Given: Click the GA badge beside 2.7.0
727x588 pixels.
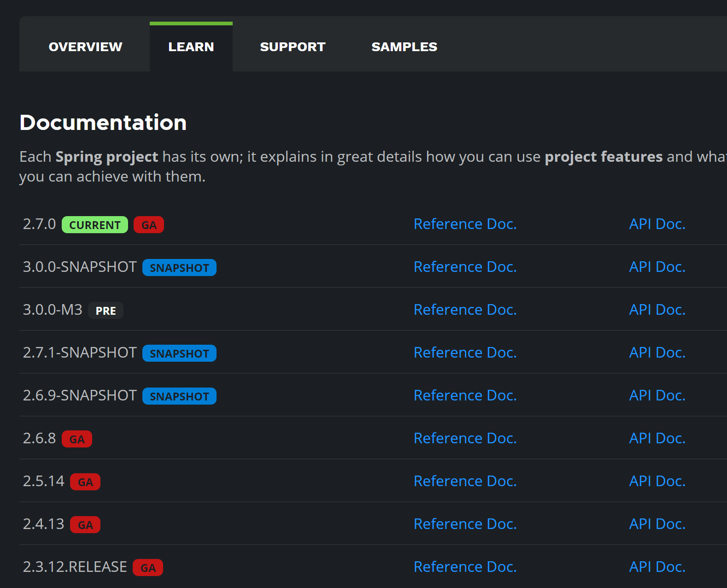Looking at the screenshot, I should [x=149, y=225].
